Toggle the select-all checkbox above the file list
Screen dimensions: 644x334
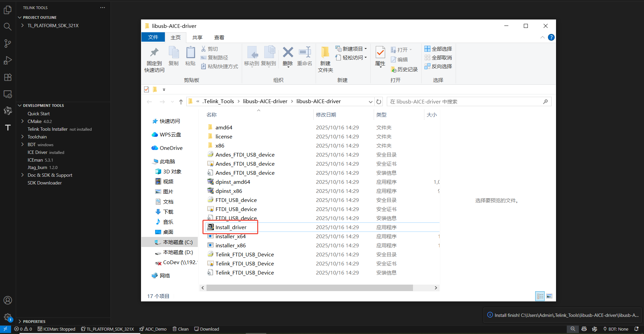[146, 89]
